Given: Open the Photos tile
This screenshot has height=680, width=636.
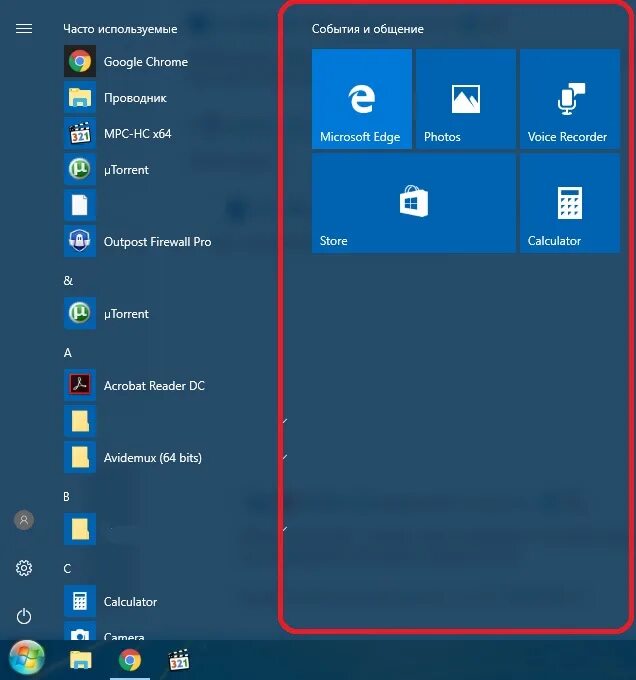Looking at the screenshot, I should pyautogui.click(x=466, y=99).
